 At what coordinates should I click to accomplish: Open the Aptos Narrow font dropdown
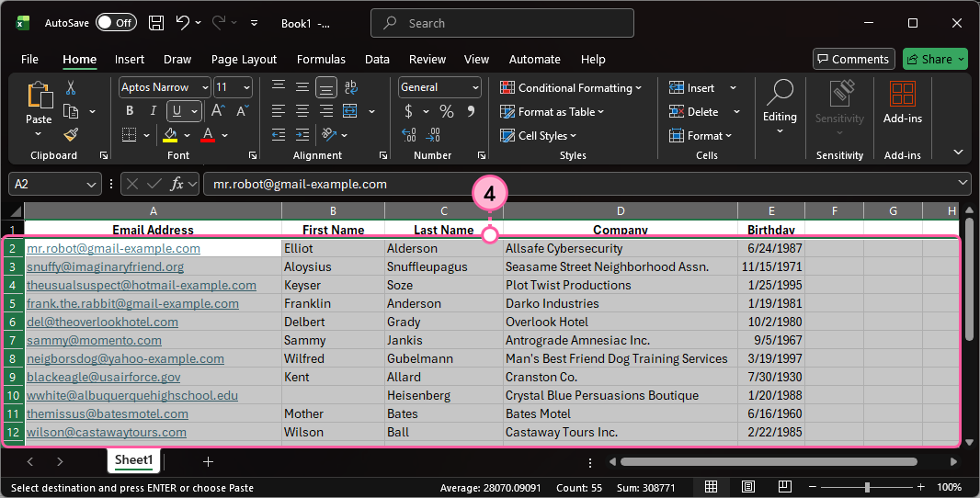(x=205, y=87)
